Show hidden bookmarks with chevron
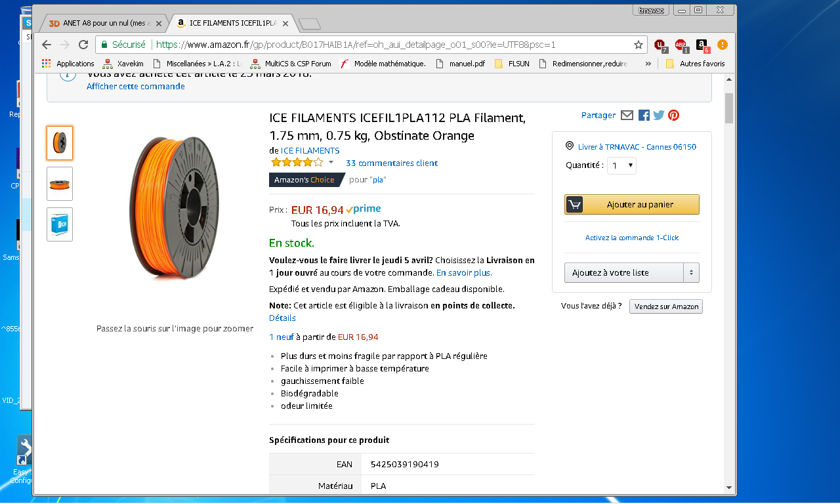 tap(648, 64)
